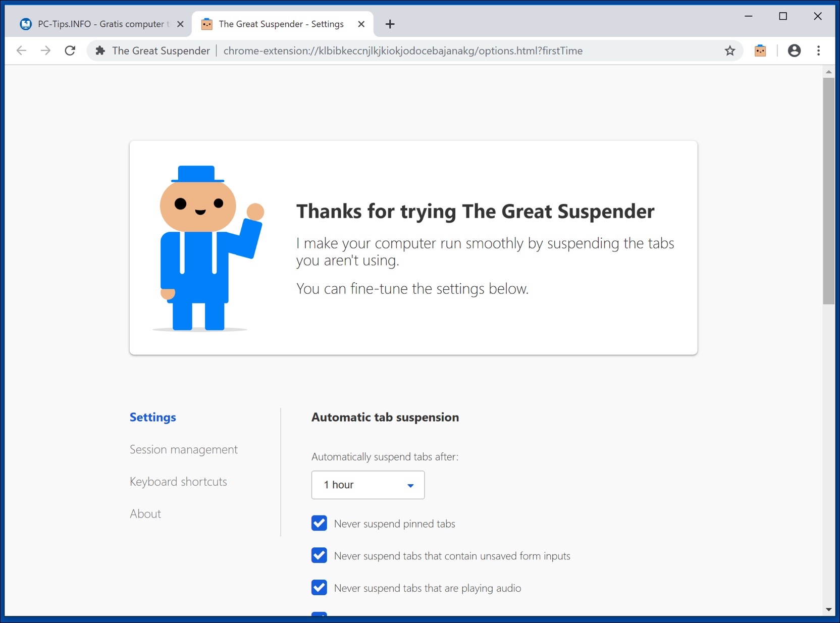Open a new tab with the plus button

click(390, 24)
